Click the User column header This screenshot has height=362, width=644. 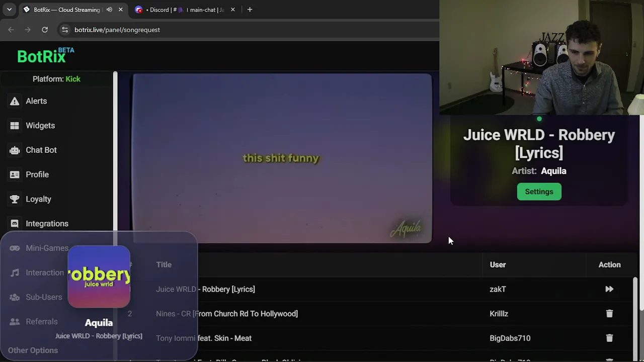(498, 264)
